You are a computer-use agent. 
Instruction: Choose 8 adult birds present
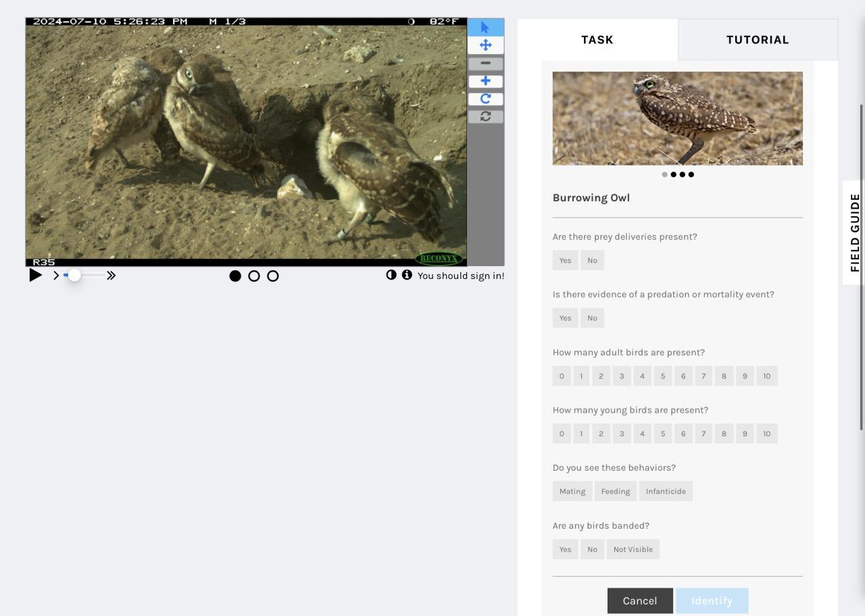point(724,376)
